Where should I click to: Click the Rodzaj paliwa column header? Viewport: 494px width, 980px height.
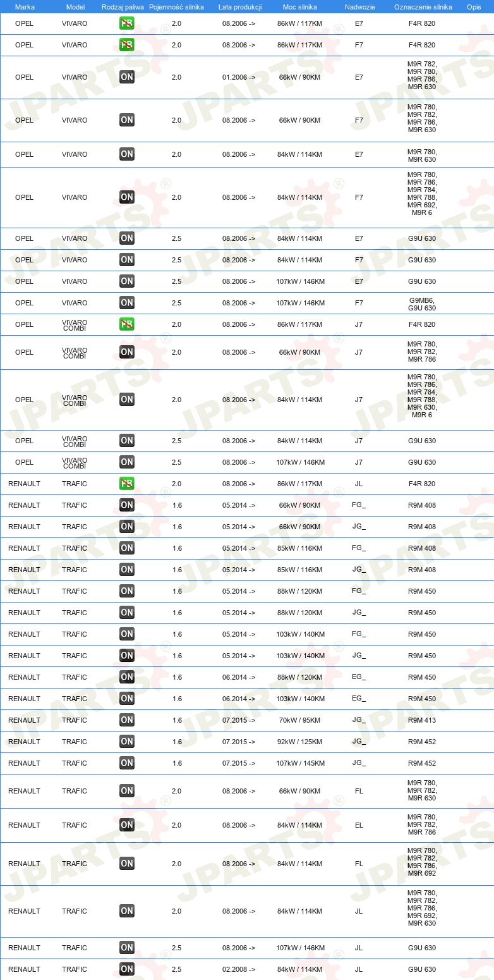click(x=123, y=6)
